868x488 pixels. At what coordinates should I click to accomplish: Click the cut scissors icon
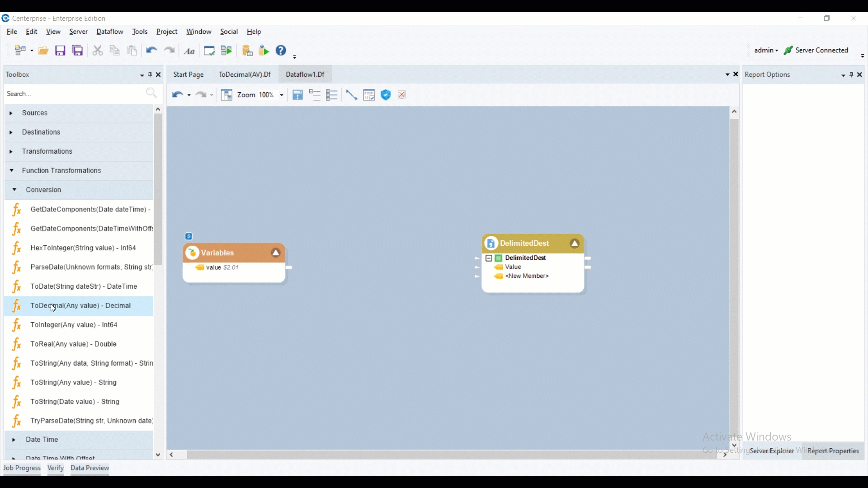[98, 51]
